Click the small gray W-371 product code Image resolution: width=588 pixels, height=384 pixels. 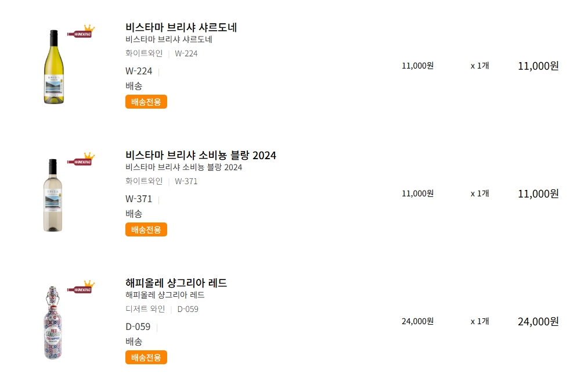[x=186, y=181]
